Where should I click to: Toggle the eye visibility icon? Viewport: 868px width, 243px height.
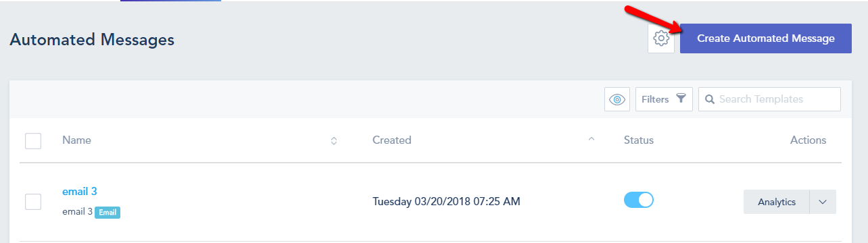tap(617, 99)
